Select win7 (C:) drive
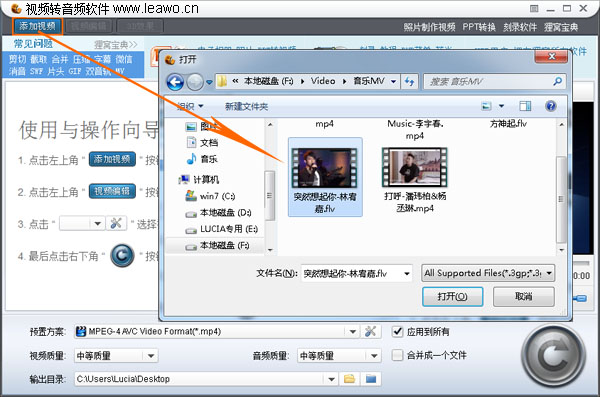The width and height of the screenshot is (600, 397). pos(210,196)
